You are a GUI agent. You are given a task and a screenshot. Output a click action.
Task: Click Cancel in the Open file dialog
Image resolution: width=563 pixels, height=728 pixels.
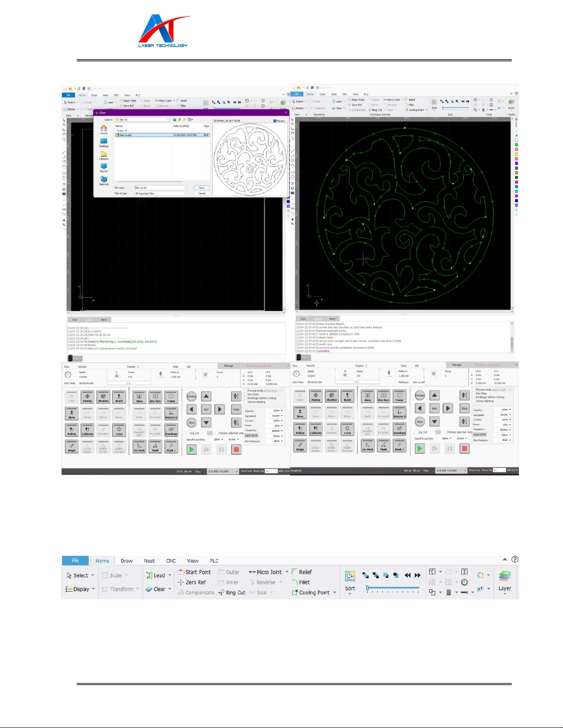[201, 193]
